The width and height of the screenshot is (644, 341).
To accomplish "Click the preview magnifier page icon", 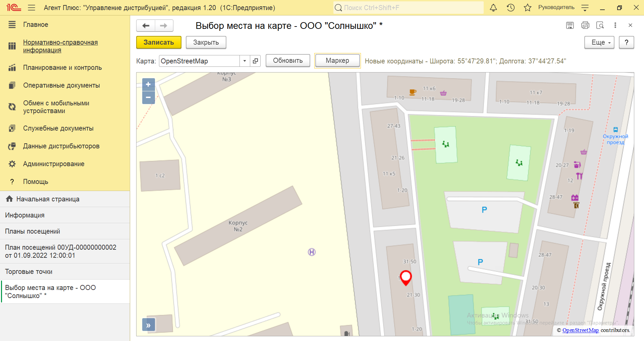I will (600, 25).
